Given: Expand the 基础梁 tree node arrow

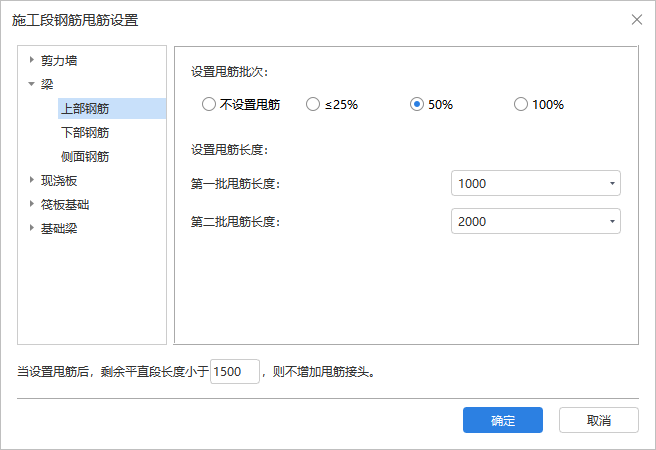Looking at the screenshot, I should coord(31,228).
